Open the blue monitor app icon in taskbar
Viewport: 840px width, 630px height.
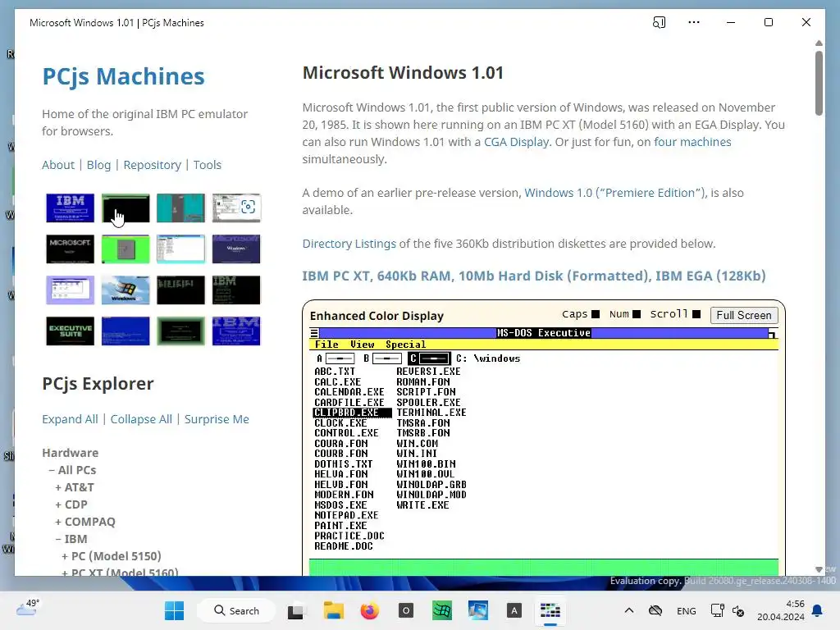click(478, 610)
